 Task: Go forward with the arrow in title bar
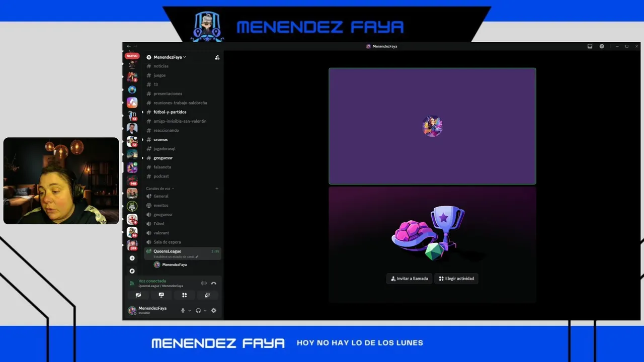[x=135, y=46]
